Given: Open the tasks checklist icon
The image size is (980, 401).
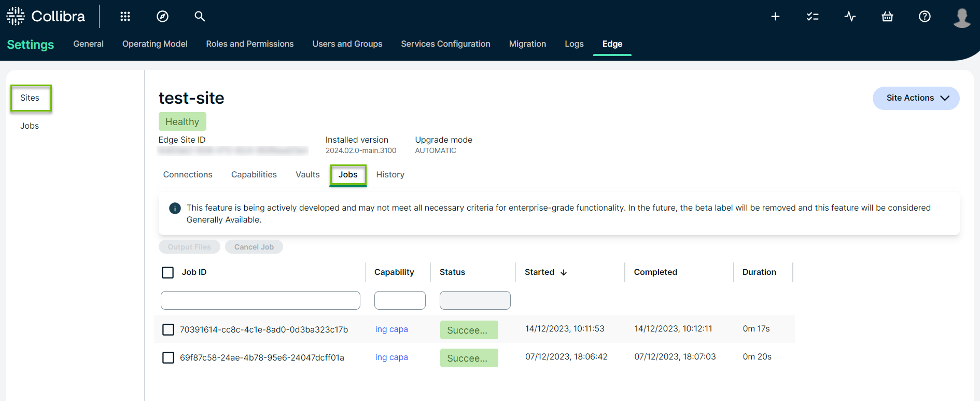Looking at the screenshot, I should click(x=813, y=17).
